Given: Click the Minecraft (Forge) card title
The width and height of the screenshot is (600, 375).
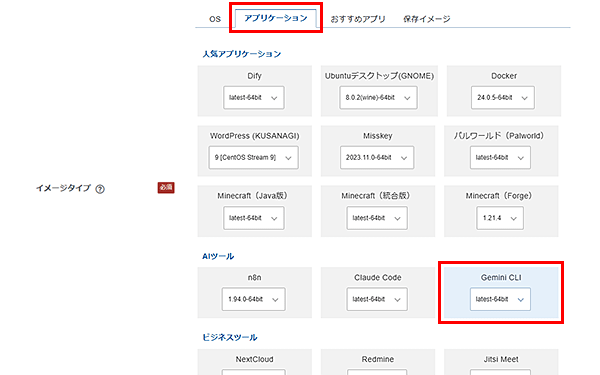Looking at the screenshot, I should [499, 196].
